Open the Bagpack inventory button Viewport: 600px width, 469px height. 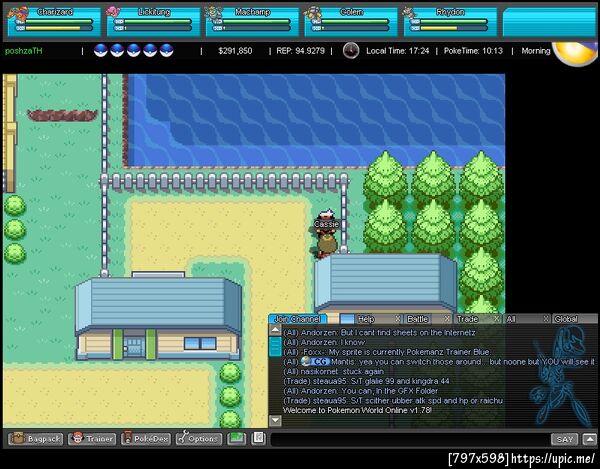pyautogui.click(x=36, y=438)
